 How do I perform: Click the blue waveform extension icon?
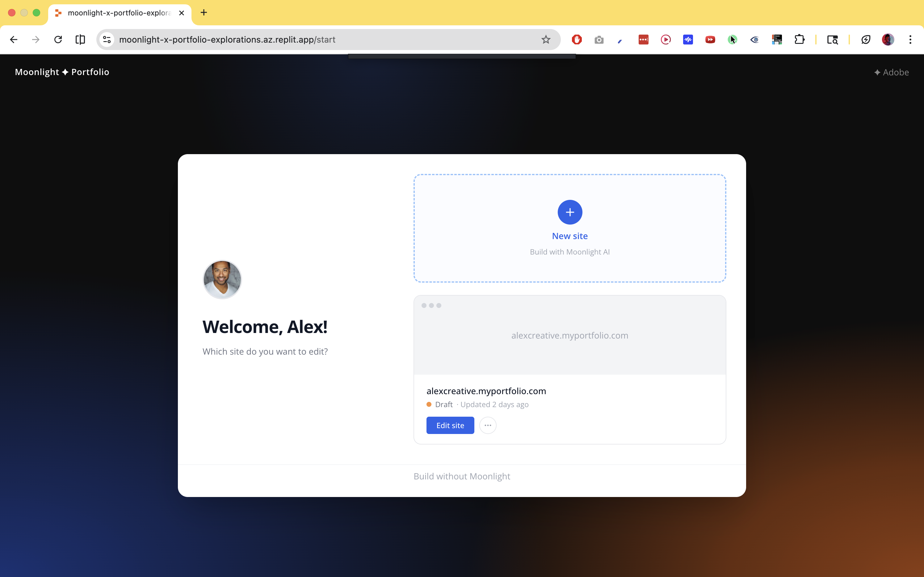click(688, 40)
